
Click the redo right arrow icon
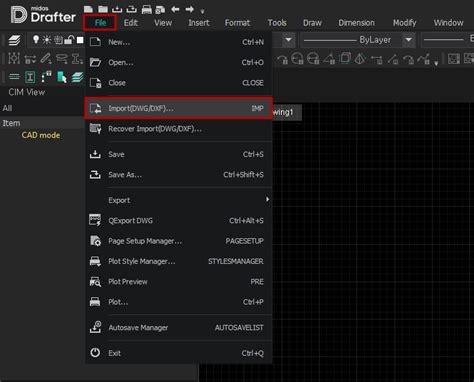coord(189,9)
